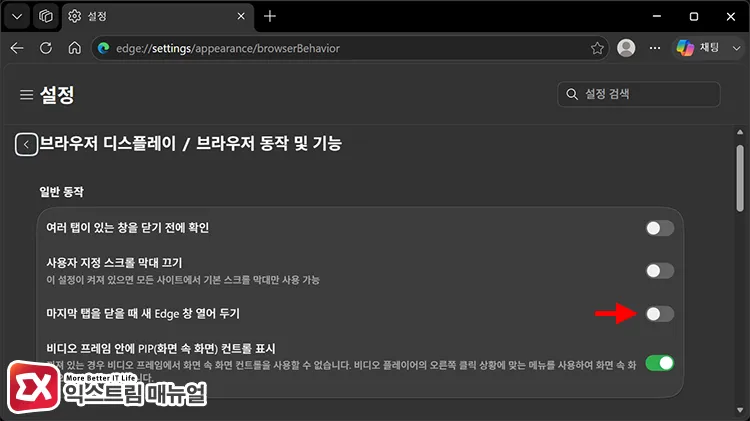Screen dimensions: 750x421
Task: Select the 설정 browser tab
Action: point(158,17)
